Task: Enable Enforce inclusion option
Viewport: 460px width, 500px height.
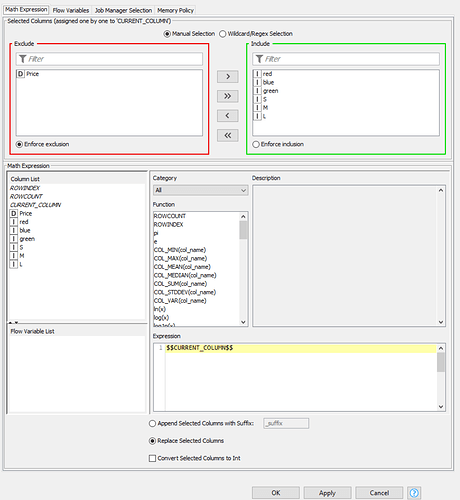Action: 256,144
